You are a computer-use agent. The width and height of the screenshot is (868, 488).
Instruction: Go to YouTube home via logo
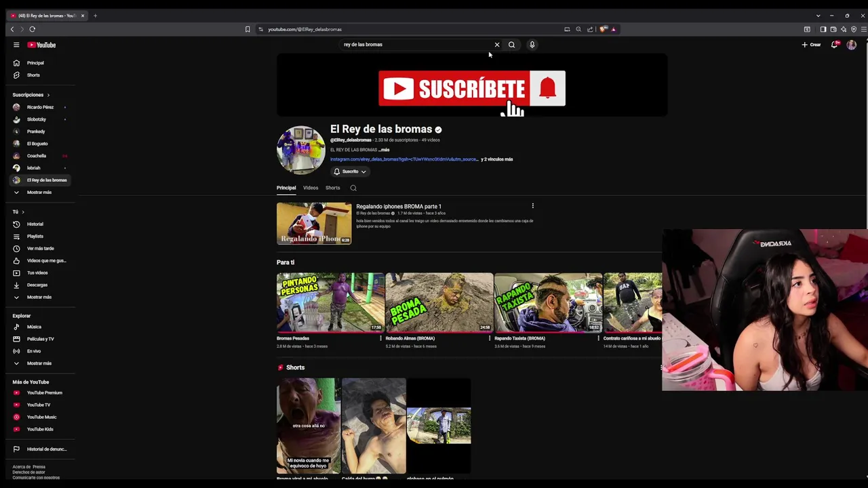click(41, 45)
